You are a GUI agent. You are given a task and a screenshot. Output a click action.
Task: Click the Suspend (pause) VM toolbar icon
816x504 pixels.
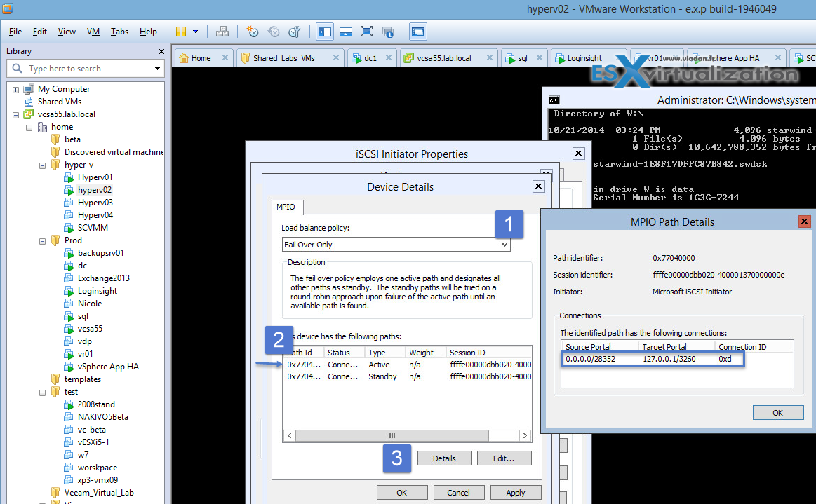tap(180, 32)
